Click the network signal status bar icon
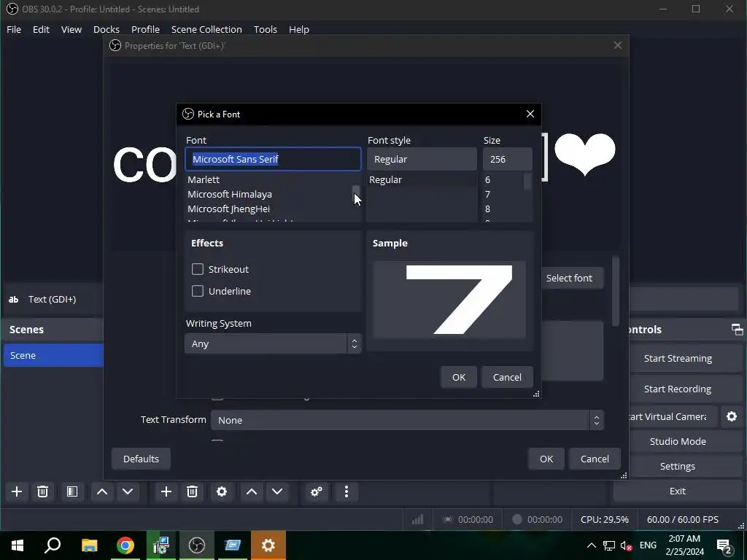Viewport: 747px width, 560px height. pos(417,519)
